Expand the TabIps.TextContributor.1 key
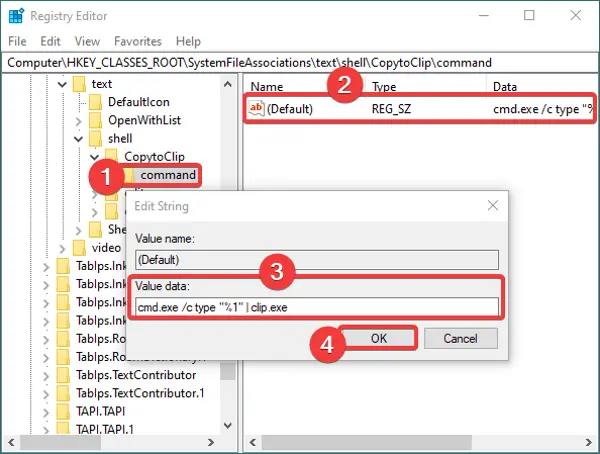This screenshot has height=454, width=600. click(46, 394)
